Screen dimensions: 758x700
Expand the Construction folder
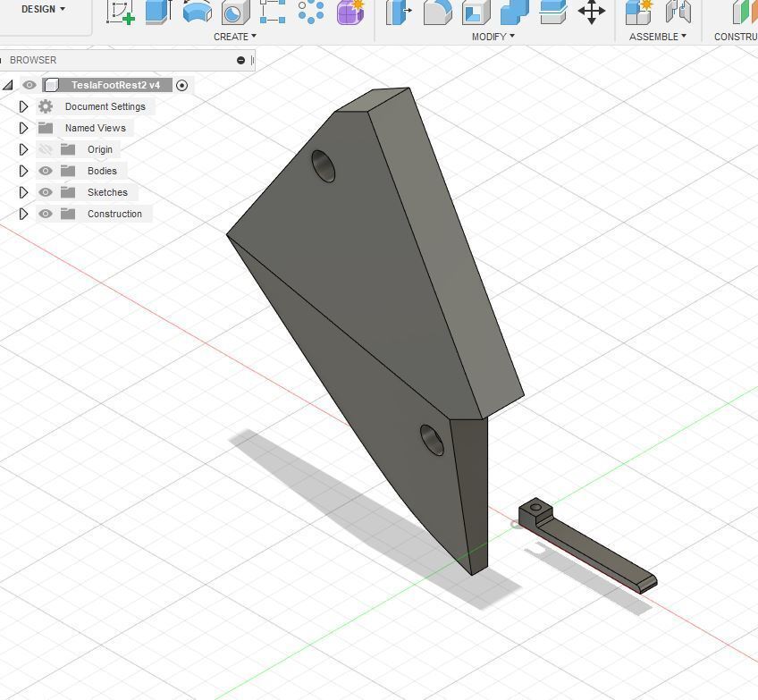(x=23, y=213)
